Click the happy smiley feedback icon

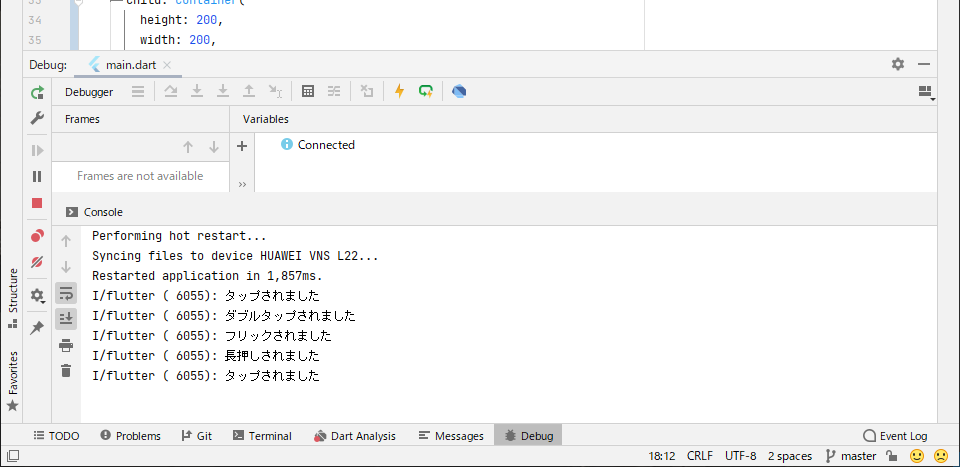tap(917, 456)
